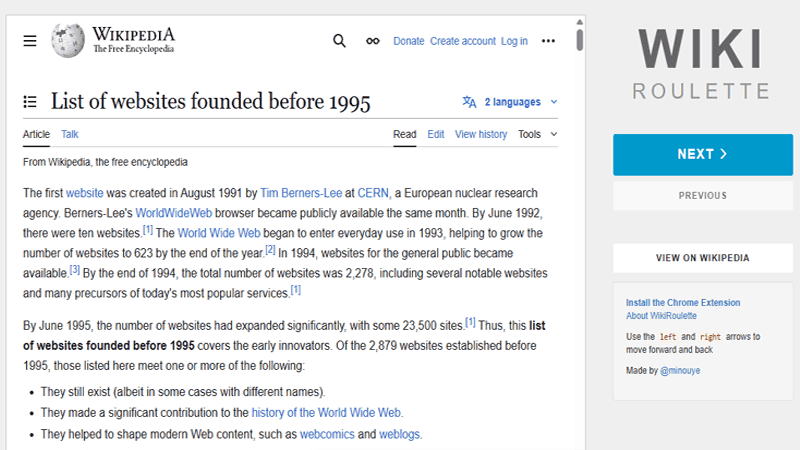
Task: Click the WIKI ROULETTE logo
Action: (x=701, y=63)
